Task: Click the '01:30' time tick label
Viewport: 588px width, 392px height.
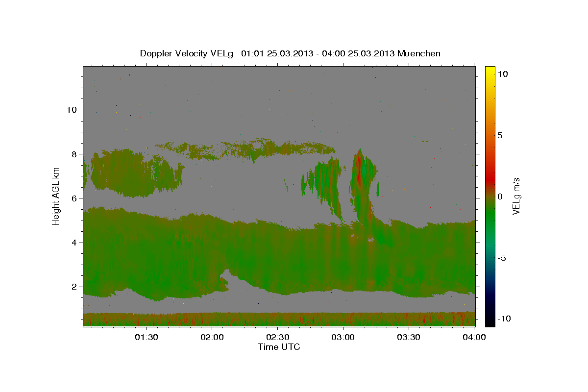Action: coord(146,337)
